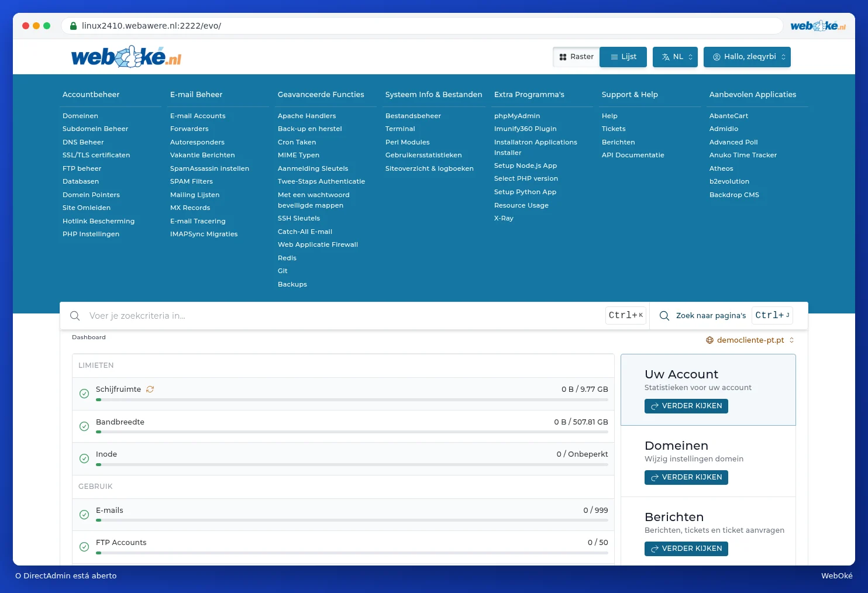Click the globe icon beside democliente-pt.pt
The width and height of the screenshot is (868, 593).
(x=709, y=340)
